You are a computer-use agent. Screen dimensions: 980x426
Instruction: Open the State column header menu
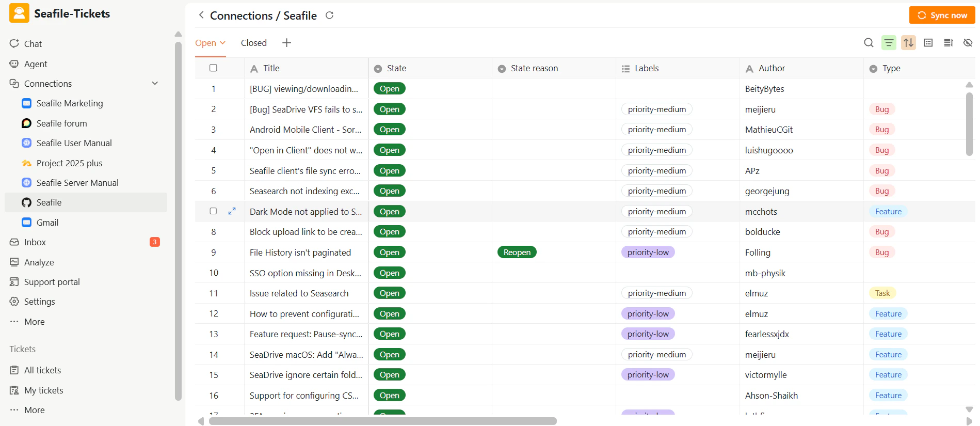click(430, 68)
